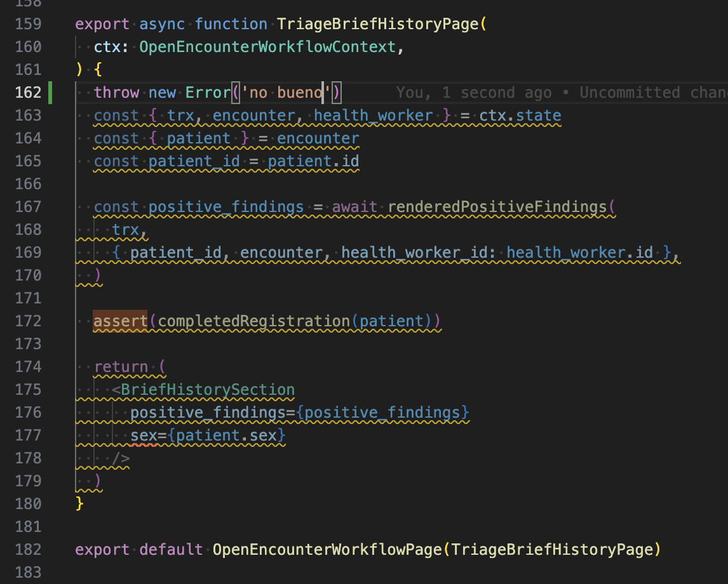Place cursor in the 'no bueno' error string
This screenshot has width=728, height=584.
coord(286,93)
